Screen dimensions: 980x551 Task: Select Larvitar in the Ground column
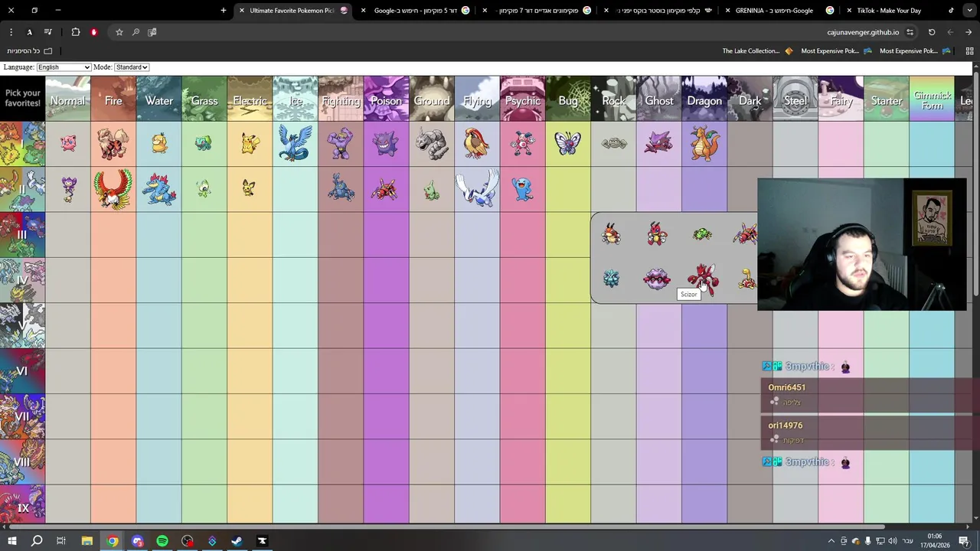click(432, 189)
